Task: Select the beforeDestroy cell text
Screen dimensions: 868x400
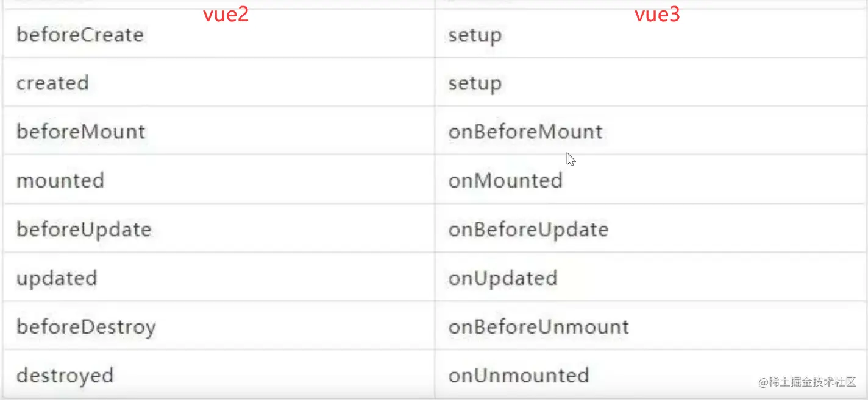Action: point(86,327)
